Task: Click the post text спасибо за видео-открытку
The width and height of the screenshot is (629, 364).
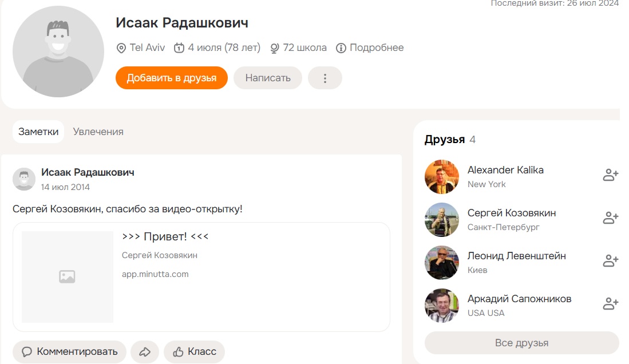Action: 174,209
